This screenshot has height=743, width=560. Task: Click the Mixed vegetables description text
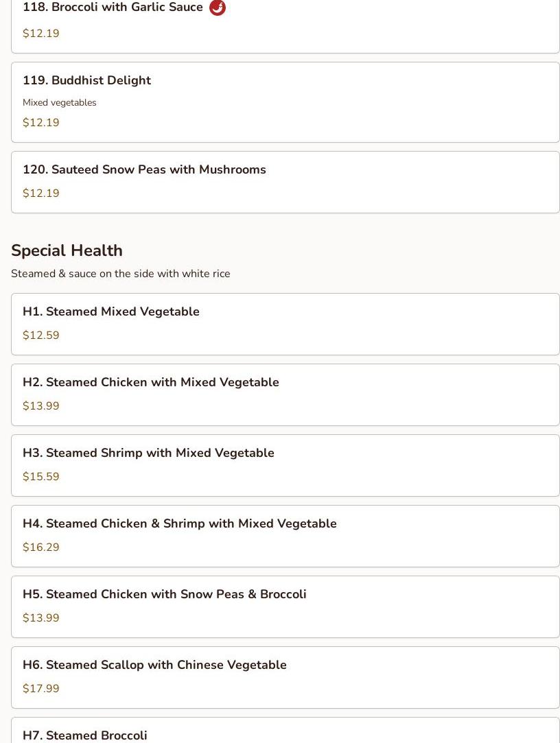pos(59,102)
